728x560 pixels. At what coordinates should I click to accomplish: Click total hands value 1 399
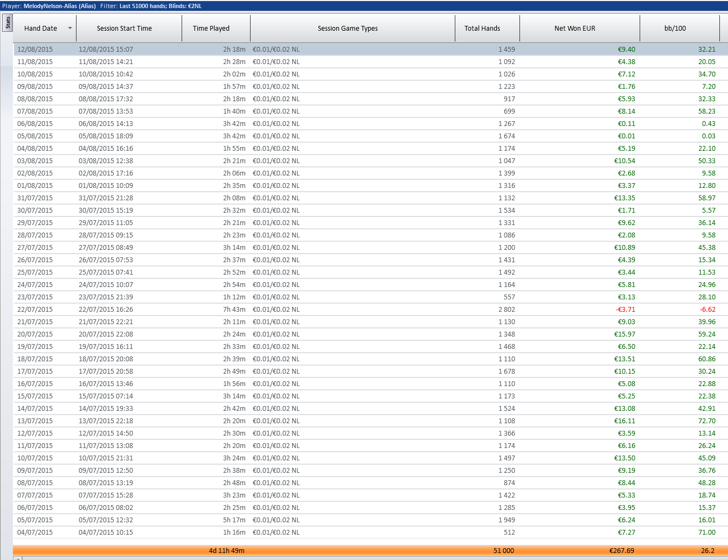click(507, 173)
